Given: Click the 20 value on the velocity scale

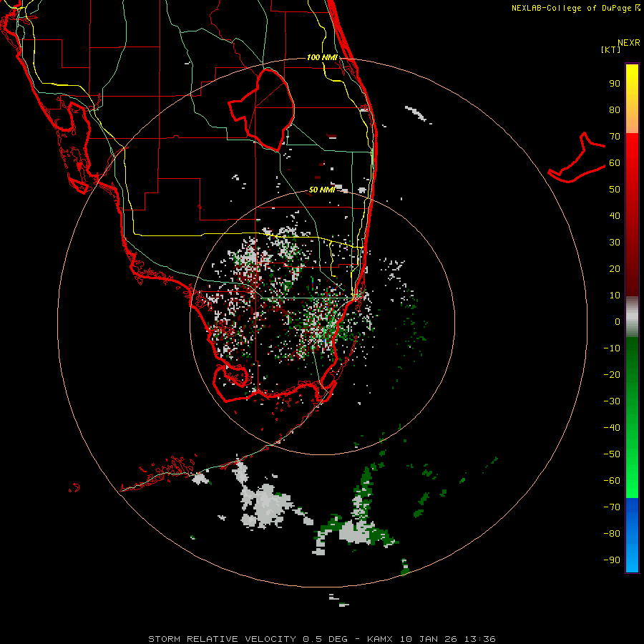Looking at the screenshot, I should [x=615, y=268].
